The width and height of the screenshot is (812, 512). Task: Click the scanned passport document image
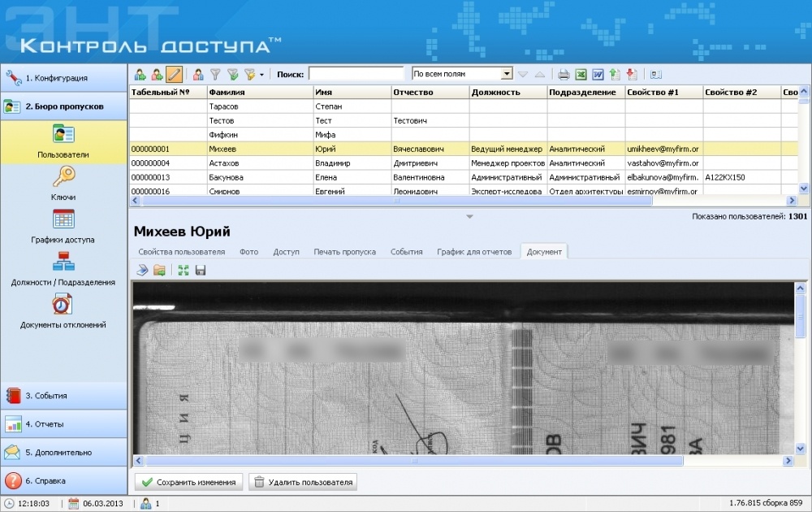(x=464, y=368)
